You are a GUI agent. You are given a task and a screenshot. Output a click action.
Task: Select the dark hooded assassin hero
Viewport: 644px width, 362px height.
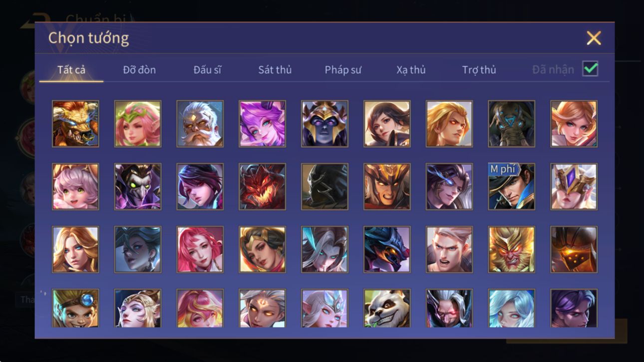coord(324,186)
